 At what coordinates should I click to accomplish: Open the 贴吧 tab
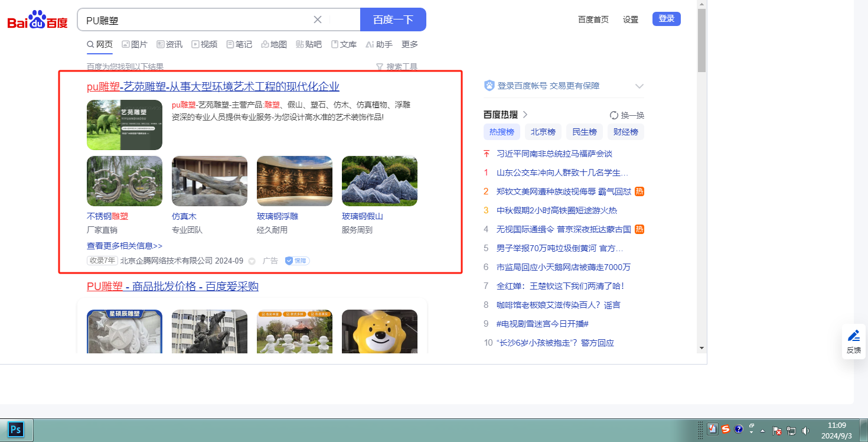(x=309, y=44)
